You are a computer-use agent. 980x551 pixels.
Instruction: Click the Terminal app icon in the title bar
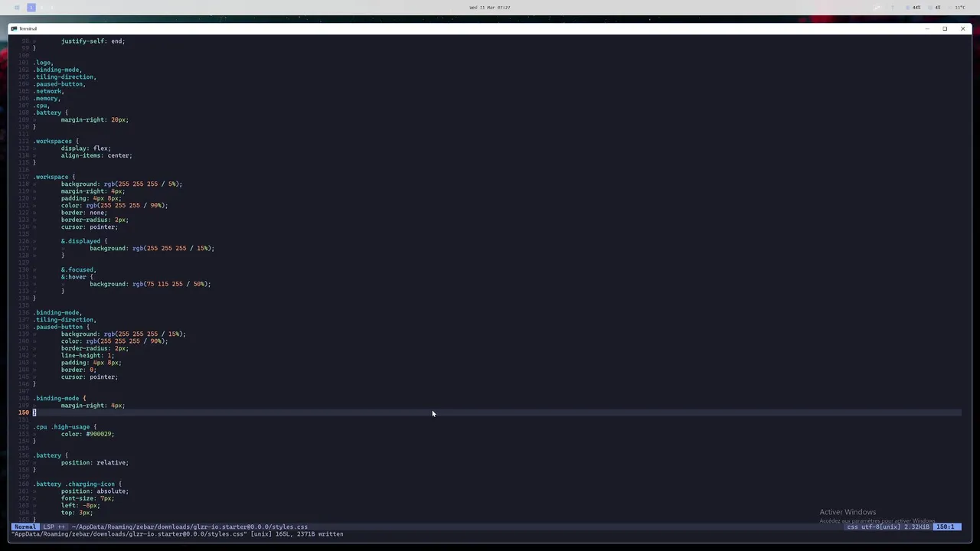tap(14, 28)
